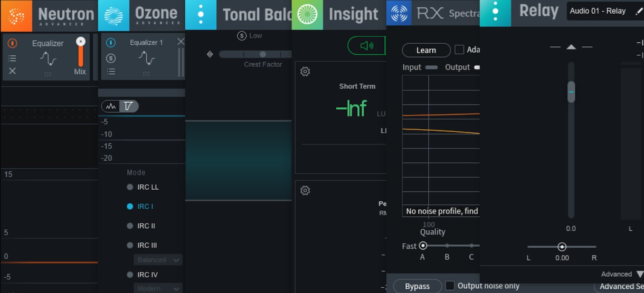The image size is (644, 293).
Task: Set RX Quality to A
Action: 422,246
